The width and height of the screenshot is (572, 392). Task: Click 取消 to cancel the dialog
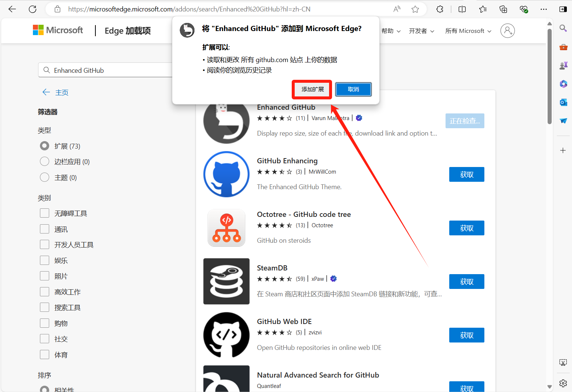pyautogui.click(x=353, y=89)
